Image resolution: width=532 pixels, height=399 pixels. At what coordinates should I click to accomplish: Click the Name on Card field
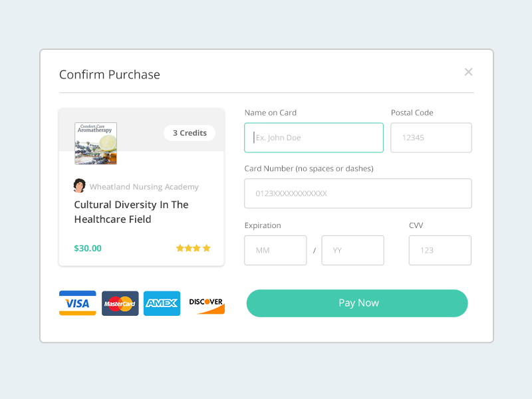(x=314, y=138)
